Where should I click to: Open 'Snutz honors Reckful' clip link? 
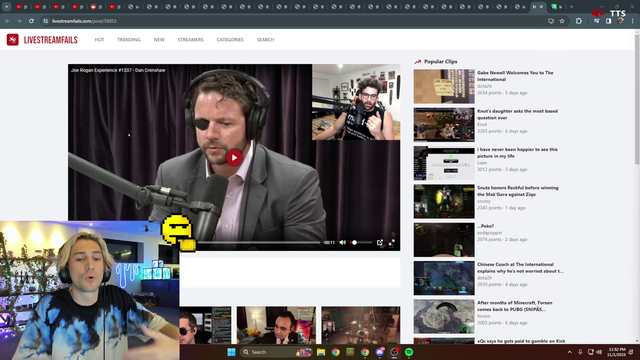[x=518, y=191]
